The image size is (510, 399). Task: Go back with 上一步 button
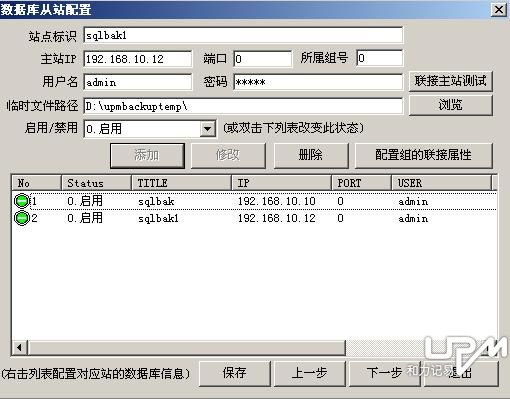309,373
